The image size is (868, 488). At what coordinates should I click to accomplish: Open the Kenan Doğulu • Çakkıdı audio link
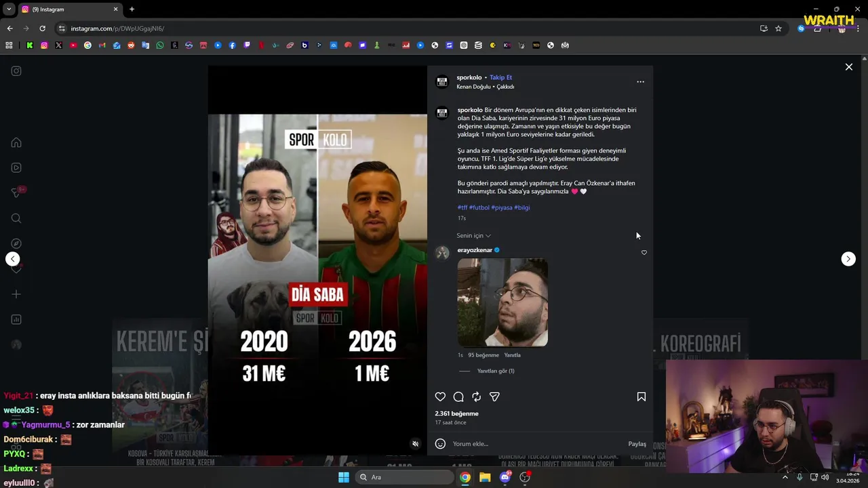[485, 87]
